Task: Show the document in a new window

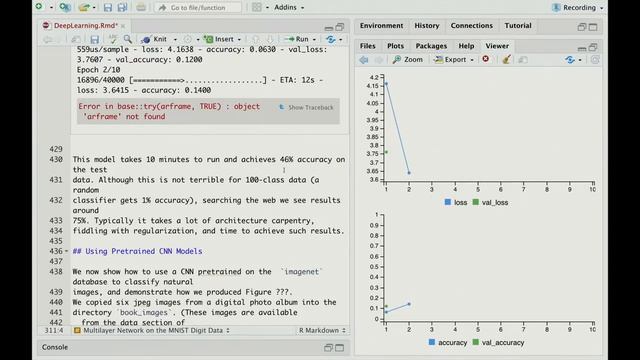Action: [76, 39]
